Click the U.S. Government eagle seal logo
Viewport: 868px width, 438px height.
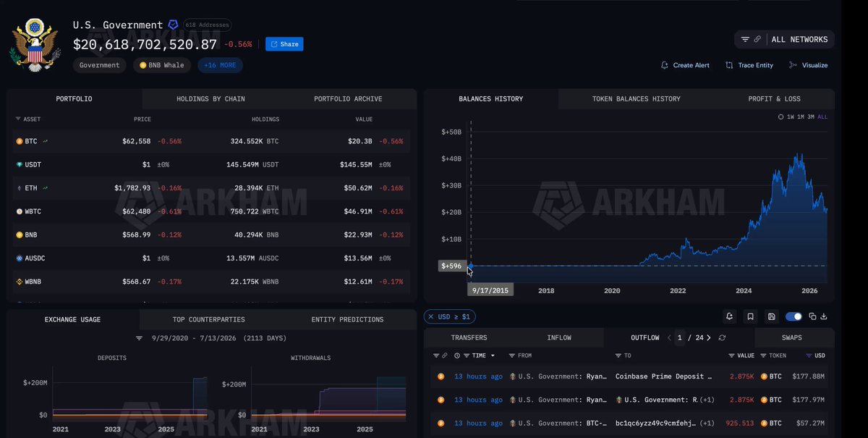click(33, 43)
